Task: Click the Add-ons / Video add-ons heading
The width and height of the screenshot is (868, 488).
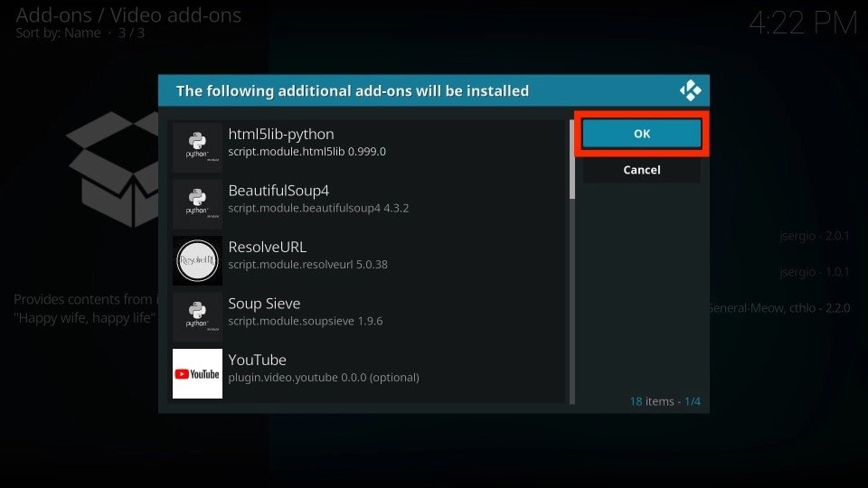Action: [128, 15]
